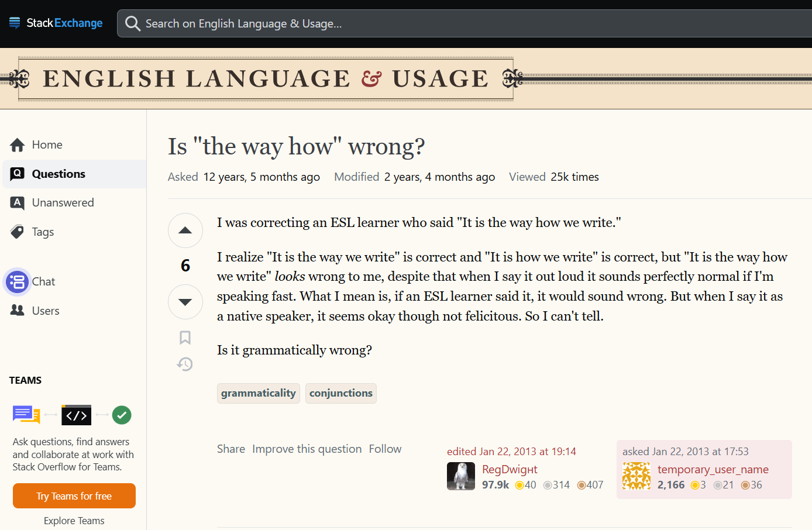
Task: Click temporary_user_name's avatar image
Action: (636, 476)
